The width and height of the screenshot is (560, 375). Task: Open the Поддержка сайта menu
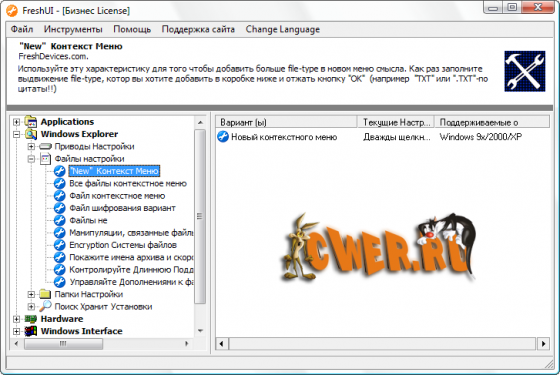click(198, 29)
